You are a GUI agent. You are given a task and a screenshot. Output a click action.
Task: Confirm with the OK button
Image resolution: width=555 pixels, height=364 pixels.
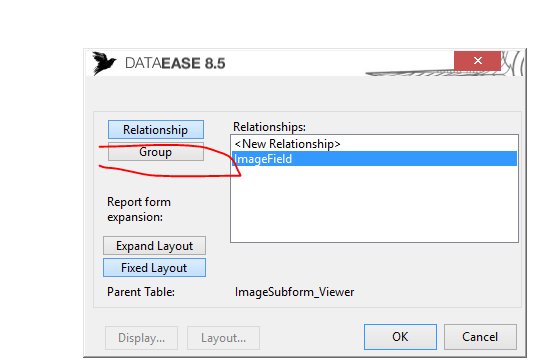coord(400,337)
